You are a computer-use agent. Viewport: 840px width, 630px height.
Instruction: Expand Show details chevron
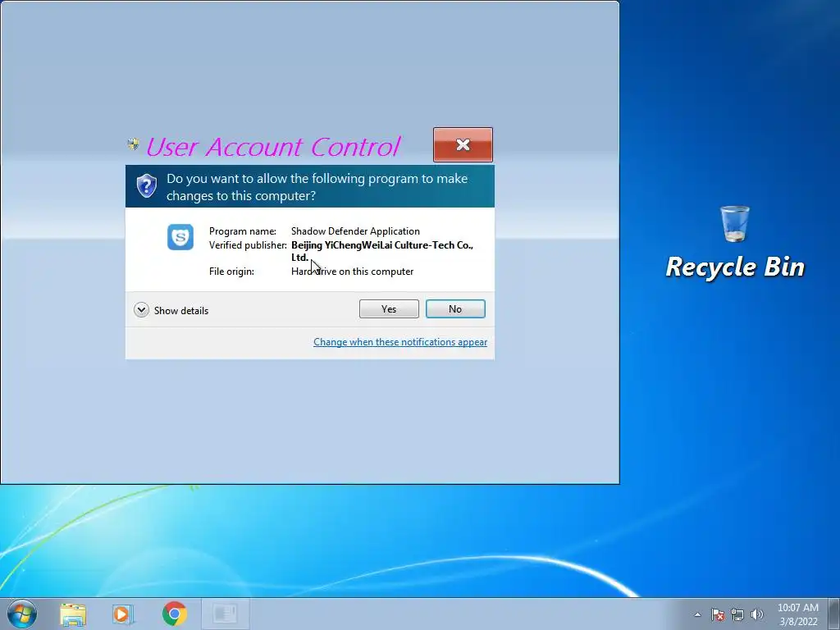click(141, 310)
